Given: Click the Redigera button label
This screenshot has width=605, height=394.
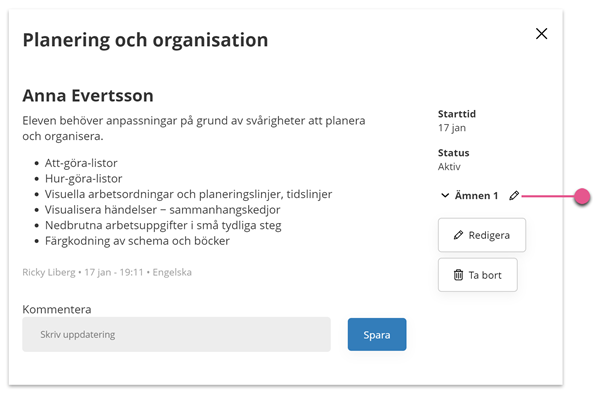Looking at the screenshot, I should [489, 235].
